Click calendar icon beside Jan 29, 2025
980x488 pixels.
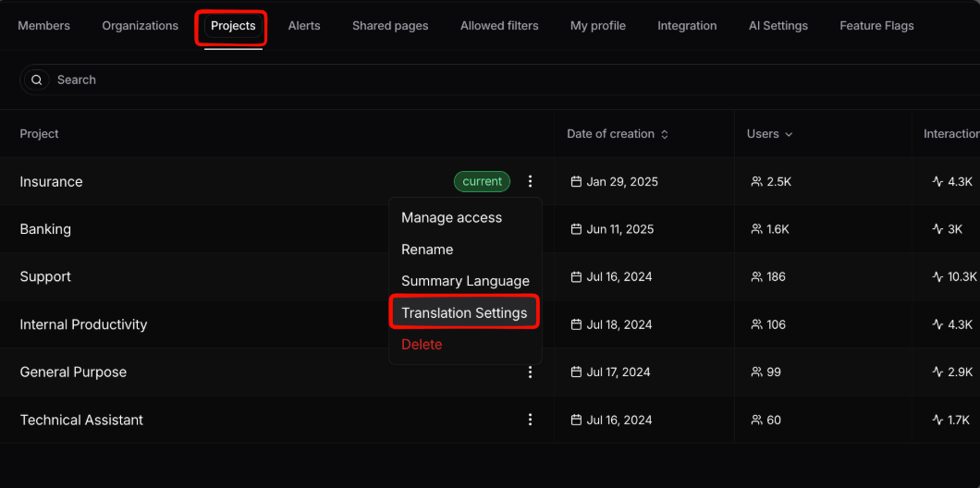[576, 182]
